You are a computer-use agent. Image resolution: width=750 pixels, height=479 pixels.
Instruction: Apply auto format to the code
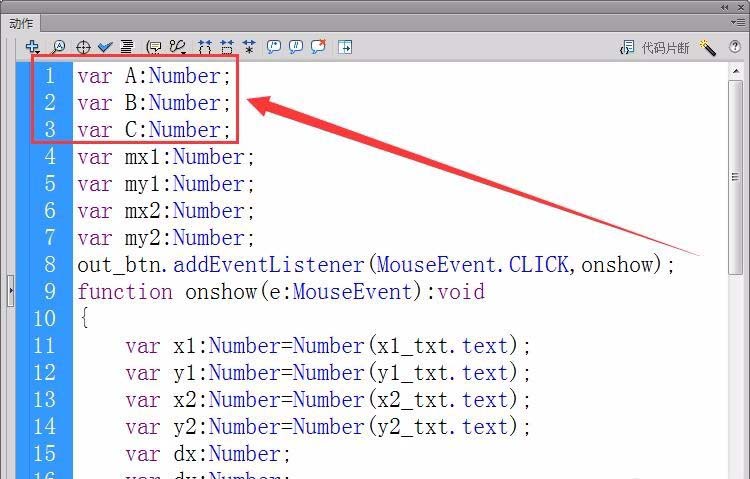point(127,47)
